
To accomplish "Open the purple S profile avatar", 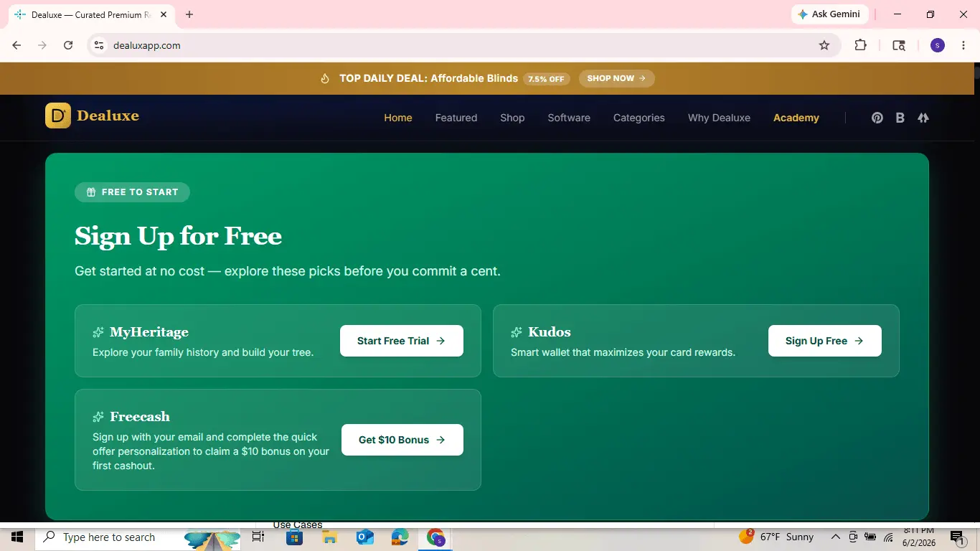I will pos(938,45).
